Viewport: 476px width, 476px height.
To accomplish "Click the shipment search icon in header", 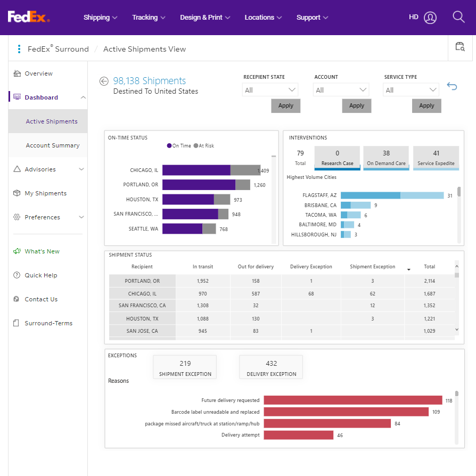I will point(460,46).
